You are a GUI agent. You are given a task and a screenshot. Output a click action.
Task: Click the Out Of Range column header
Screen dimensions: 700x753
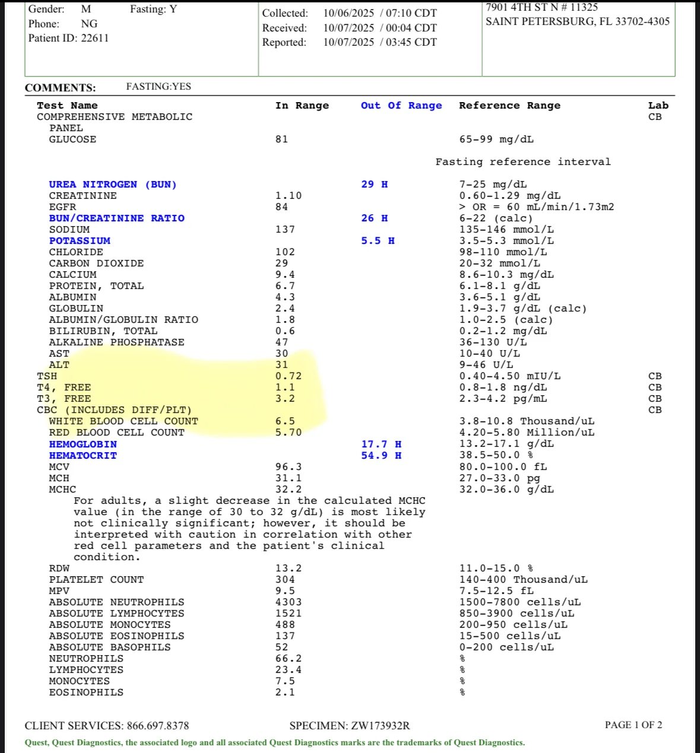click(401, 106)
